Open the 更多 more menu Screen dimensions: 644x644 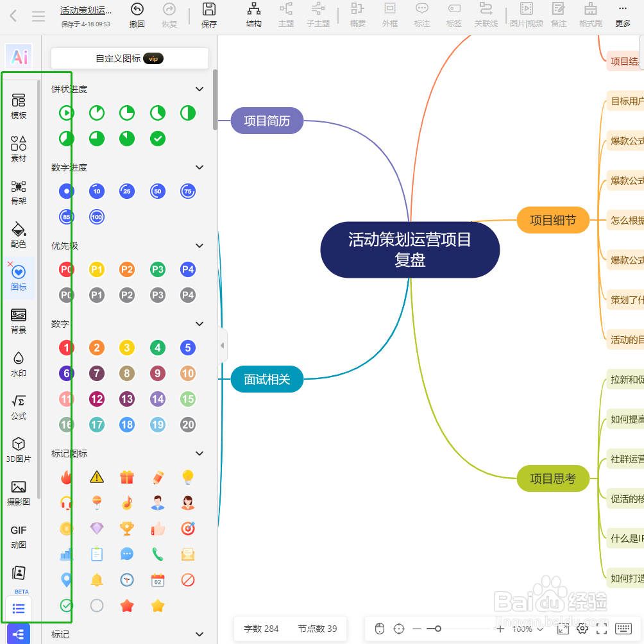[623, 15]
